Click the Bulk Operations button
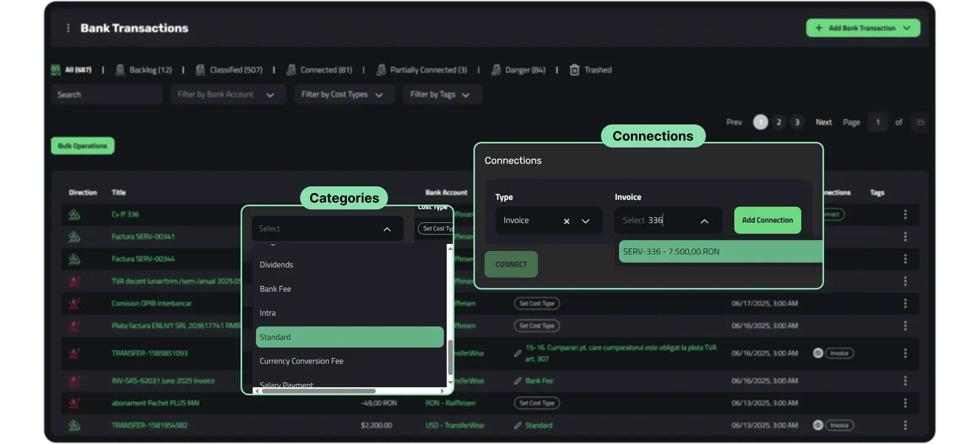 click(x=83, y=146)
